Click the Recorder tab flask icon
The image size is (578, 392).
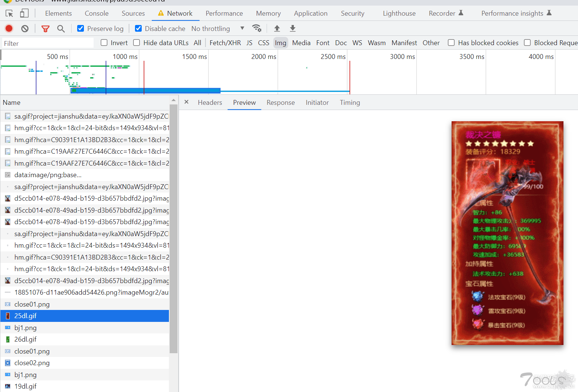461,13
